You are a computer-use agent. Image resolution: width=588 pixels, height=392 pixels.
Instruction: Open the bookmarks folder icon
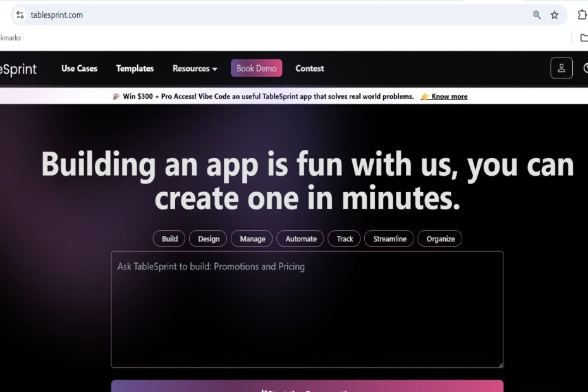584,37
